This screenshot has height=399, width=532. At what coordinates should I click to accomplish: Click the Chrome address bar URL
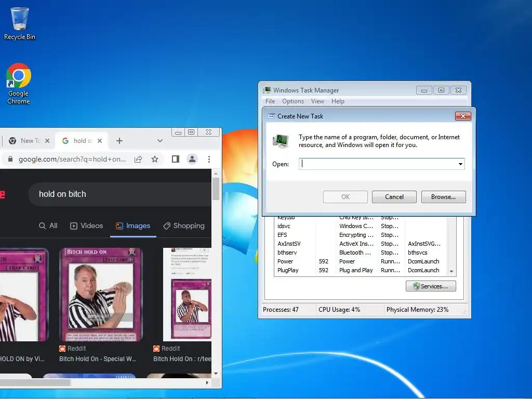pyautogui.click(x=72, y=159)
